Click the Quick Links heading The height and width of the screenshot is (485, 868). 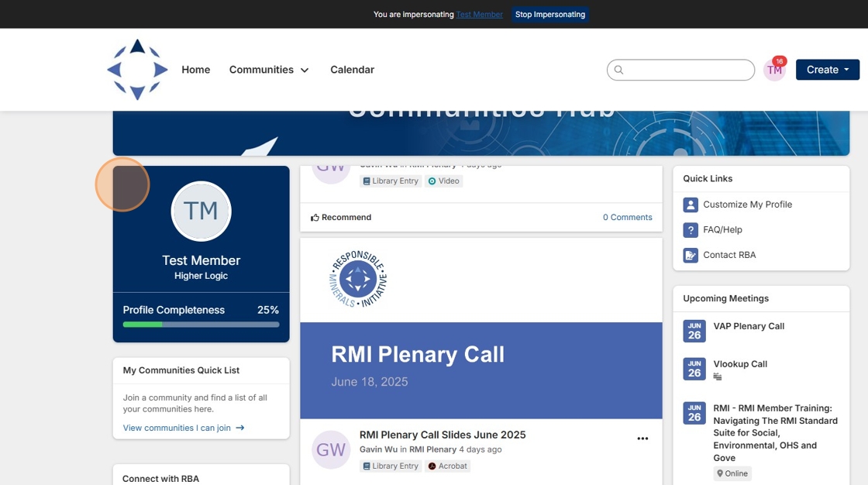[x=708, y=179]
